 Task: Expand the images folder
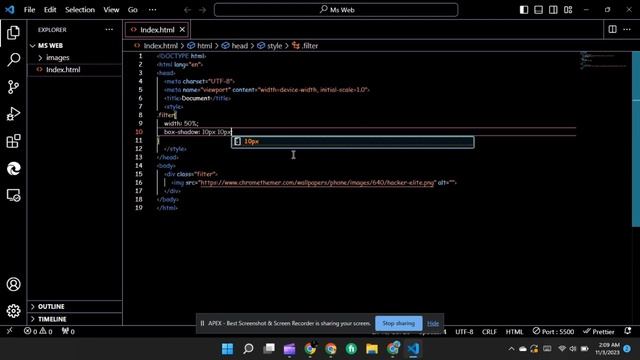74,58
